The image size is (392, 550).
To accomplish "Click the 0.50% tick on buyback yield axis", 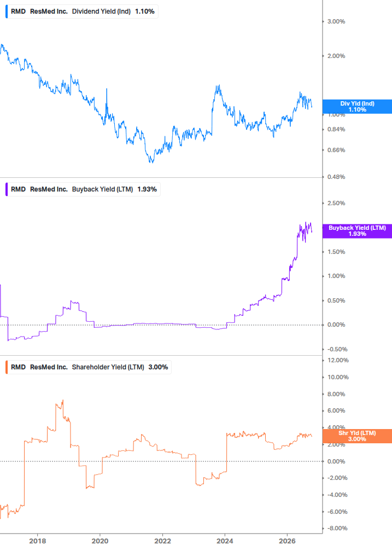I will click(336, 300).
